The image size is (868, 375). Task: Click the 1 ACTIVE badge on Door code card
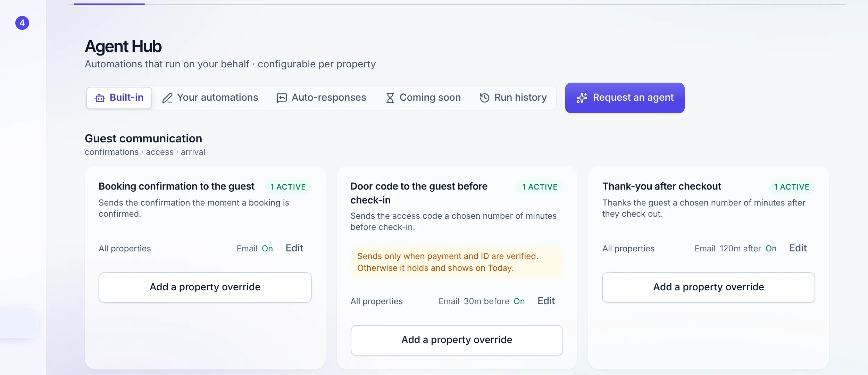(x=540, y=187)
